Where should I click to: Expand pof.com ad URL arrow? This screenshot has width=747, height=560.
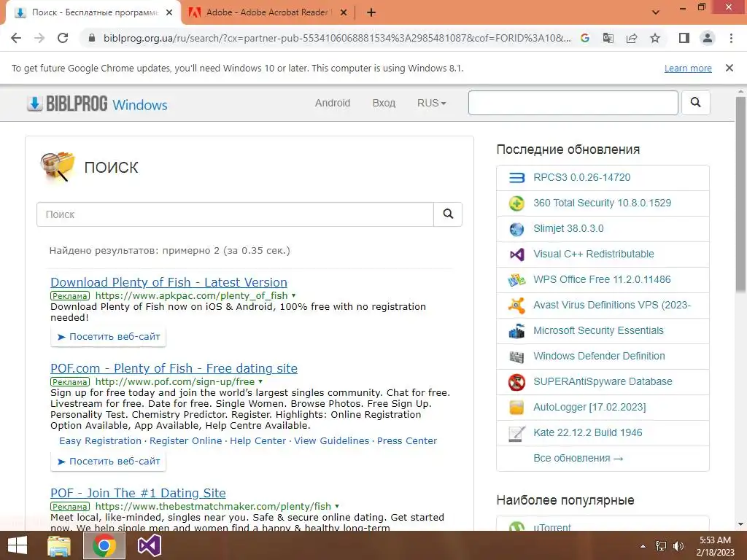coord(260,382)
